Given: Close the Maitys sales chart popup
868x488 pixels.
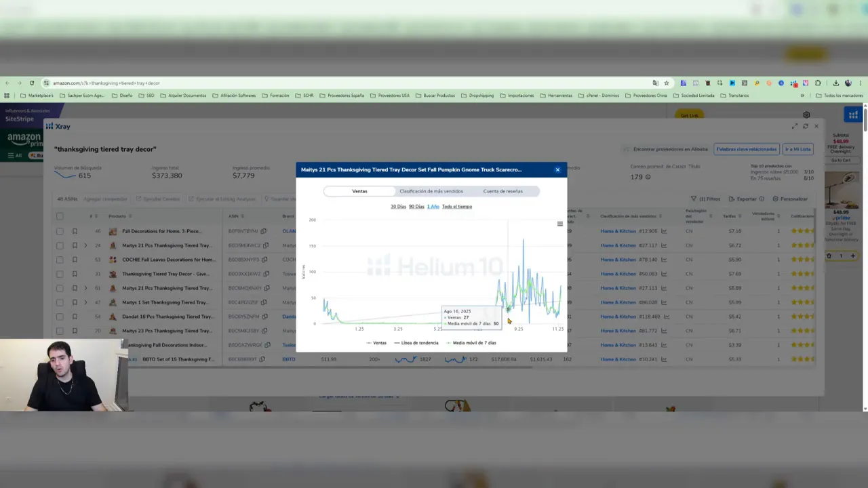Looking at the screenshot, I should [557, 169].
